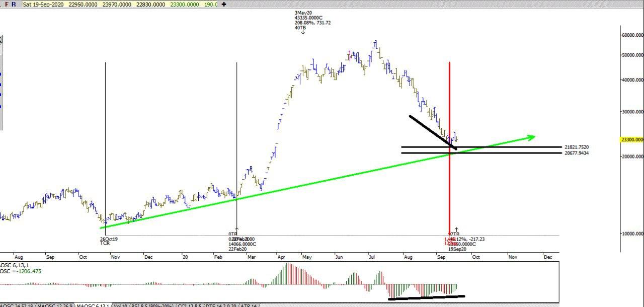Click the 43335.0000C annotation value
This screenshot has width=644, height=307.
pos(308,18)
